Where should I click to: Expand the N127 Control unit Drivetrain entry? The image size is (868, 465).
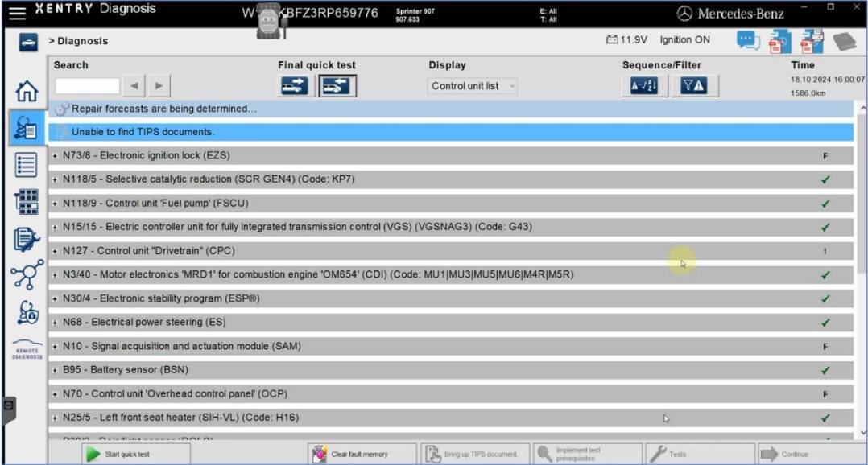pyautogui.click(x=55, y=251)
